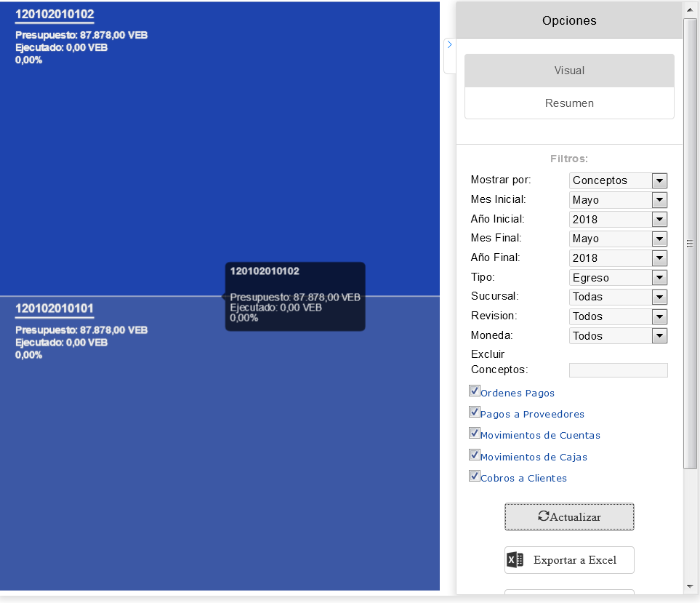Uncheck Movimientos de Cuentas checkbox
The image size is (700, 603).
[475, 433]
